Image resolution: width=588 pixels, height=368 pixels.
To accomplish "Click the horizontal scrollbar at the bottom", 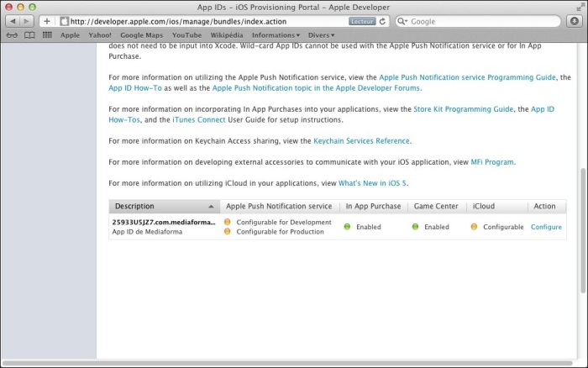I will click(x=287, y=363).
